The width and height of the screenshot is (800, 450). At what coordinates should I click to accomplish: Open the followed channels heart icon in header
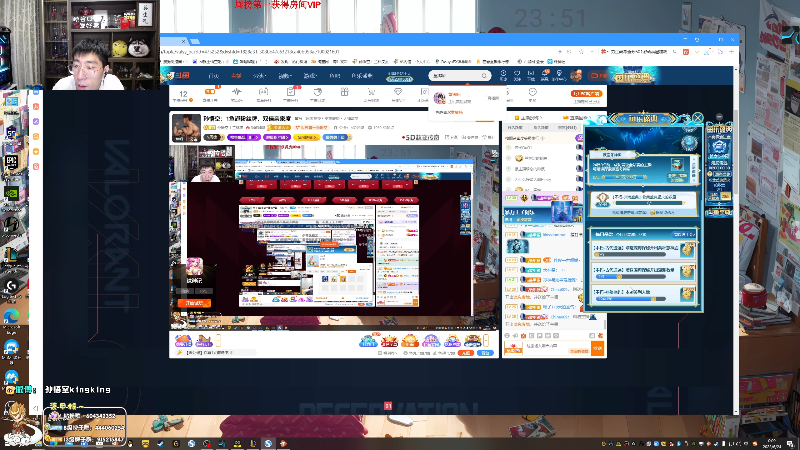pyautogui.click(x=517, y=74)
